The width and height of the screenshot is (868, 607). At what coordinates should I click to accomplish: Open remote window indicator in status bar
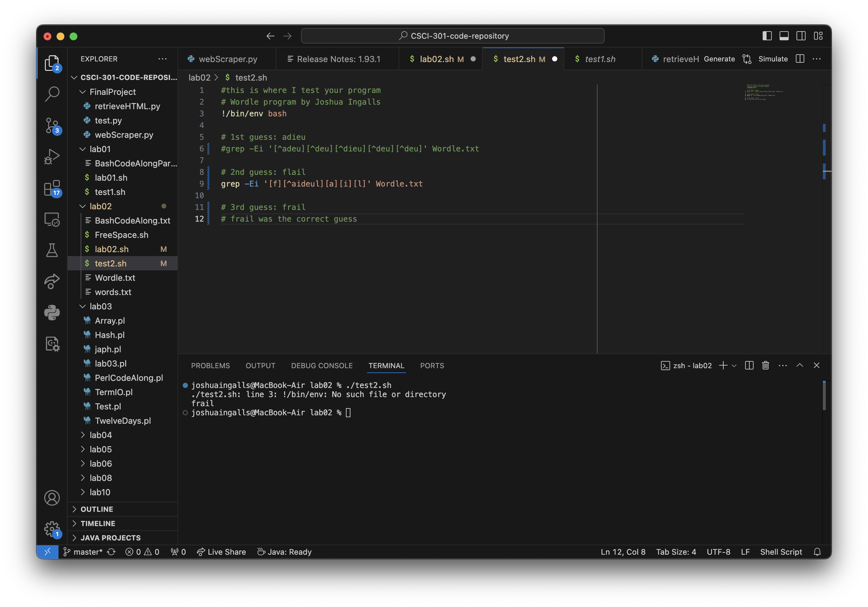coord(47,552)
